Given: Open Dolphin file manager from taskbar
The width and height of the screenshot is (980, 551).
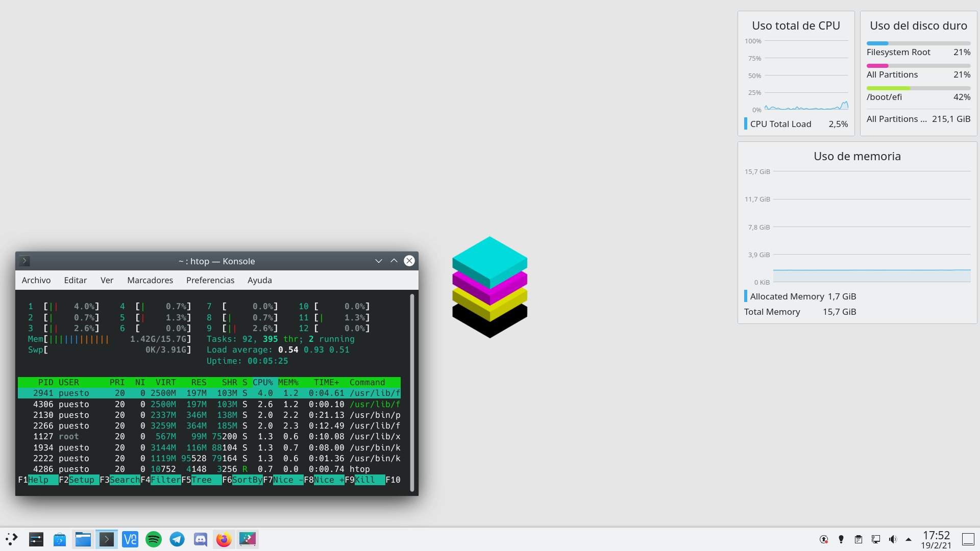Looking at the screenshot, I should [83, 539].
